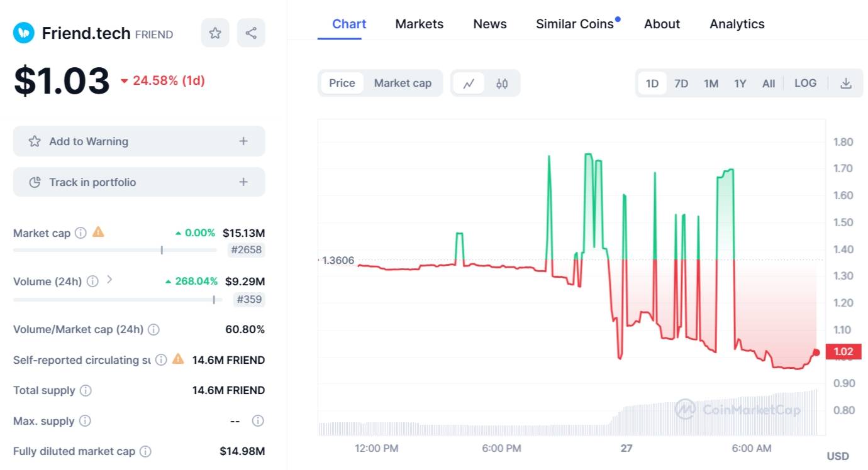Open Self-reported circulating supply info icon
Viewport: 868px width, 470px height.
click(161, 360)
